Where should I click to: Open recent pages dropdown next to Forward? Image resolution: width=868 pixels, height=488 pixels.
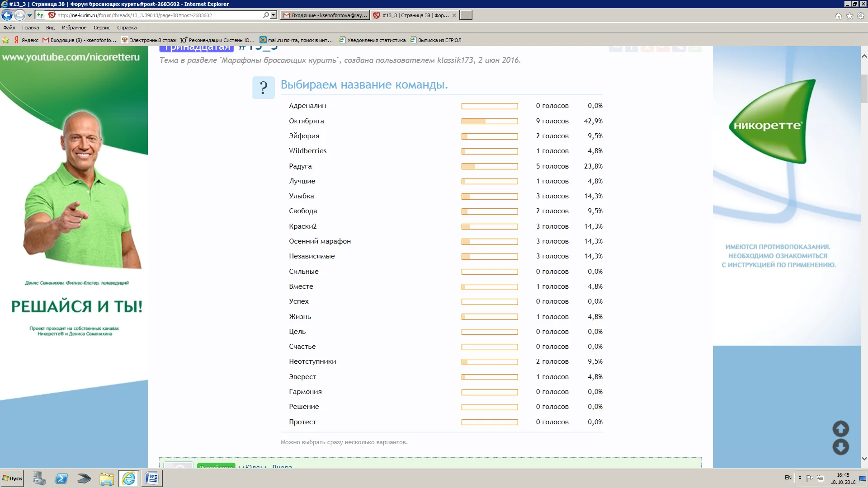[x=30, y=15]
